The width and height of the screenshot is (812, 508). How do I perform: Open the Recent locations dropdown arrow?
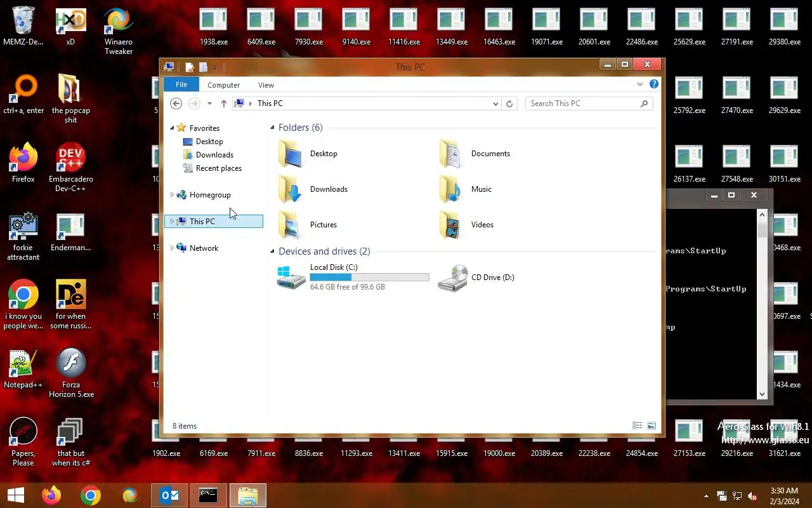[209, 104]
